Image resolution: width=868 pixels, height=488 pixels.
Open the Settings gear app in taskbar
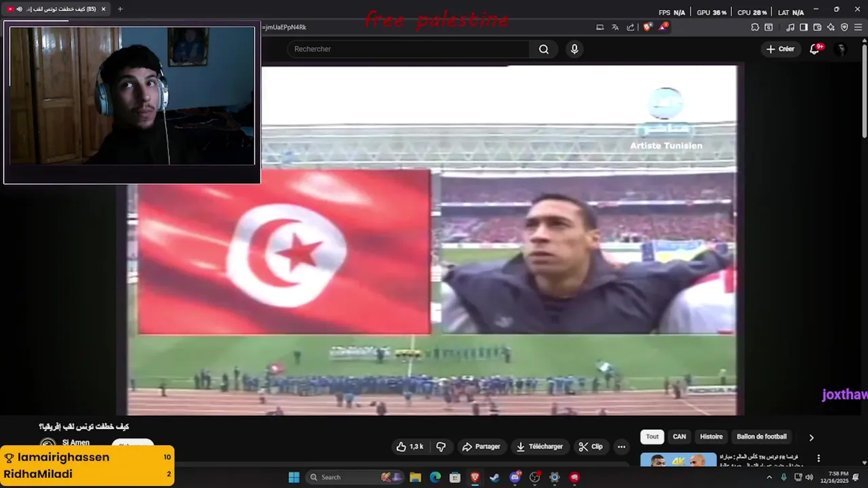point(554,477)
